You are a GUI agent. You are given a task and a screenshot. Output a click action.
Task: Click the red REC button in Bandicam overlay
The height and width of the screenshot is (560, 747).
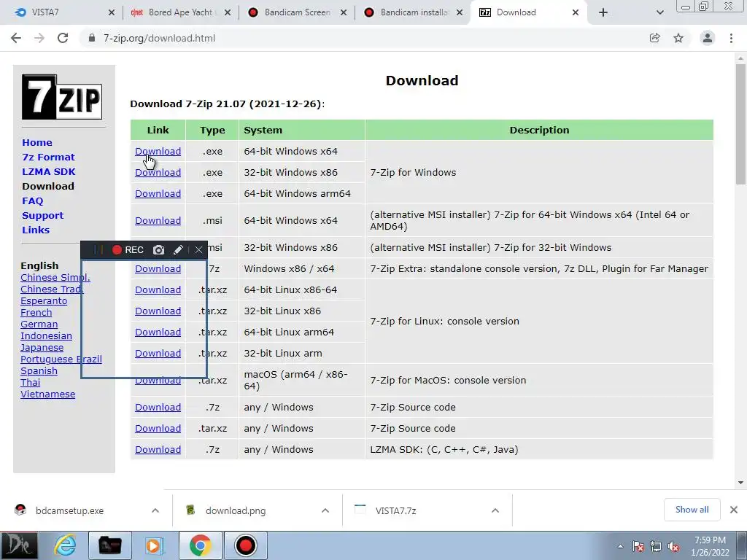[128, 250]
